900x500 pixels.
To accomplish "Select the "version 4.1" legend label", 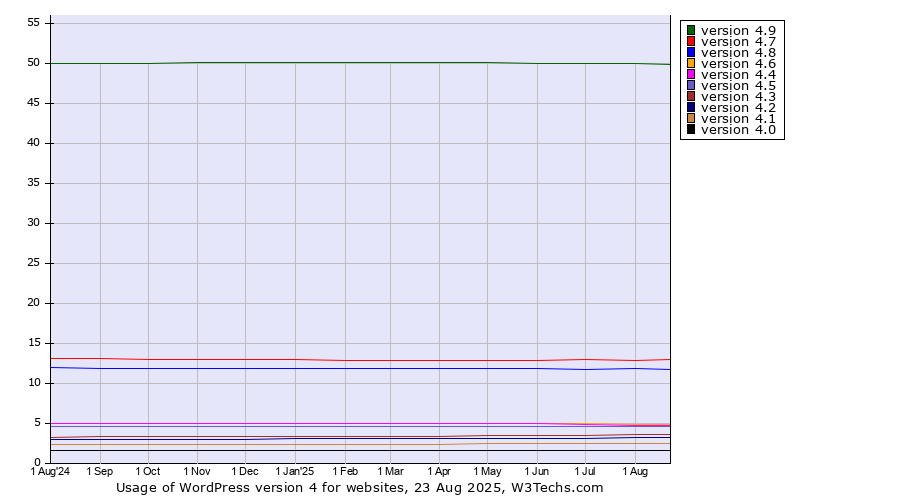I will (738, 118).
